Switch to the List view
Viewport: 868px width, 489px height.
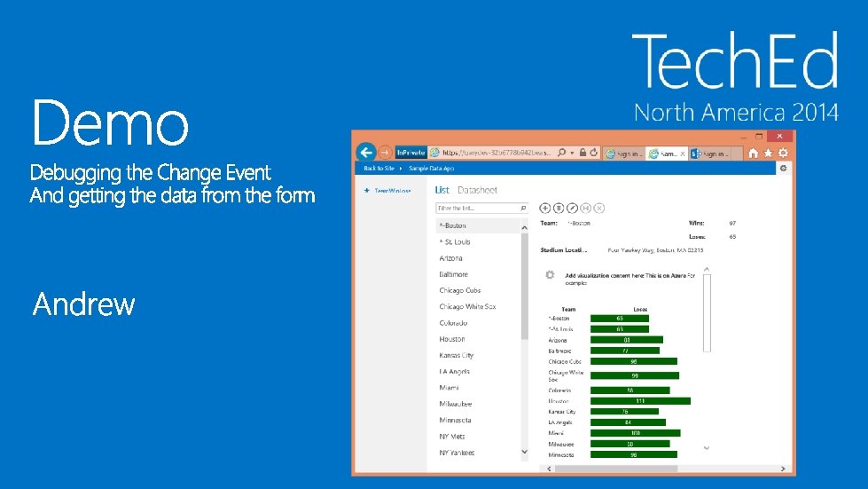click(442, 190)
